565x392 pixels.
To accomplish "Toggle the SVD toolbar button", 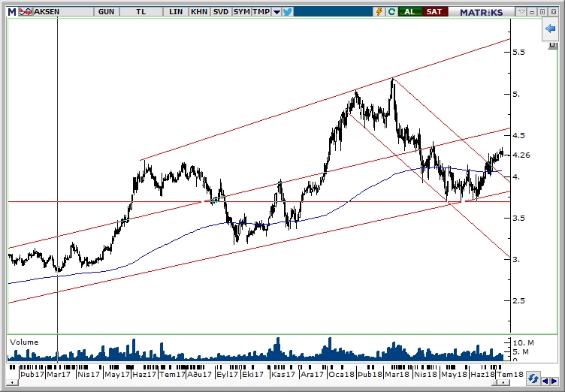I will [x=221, y=12].
